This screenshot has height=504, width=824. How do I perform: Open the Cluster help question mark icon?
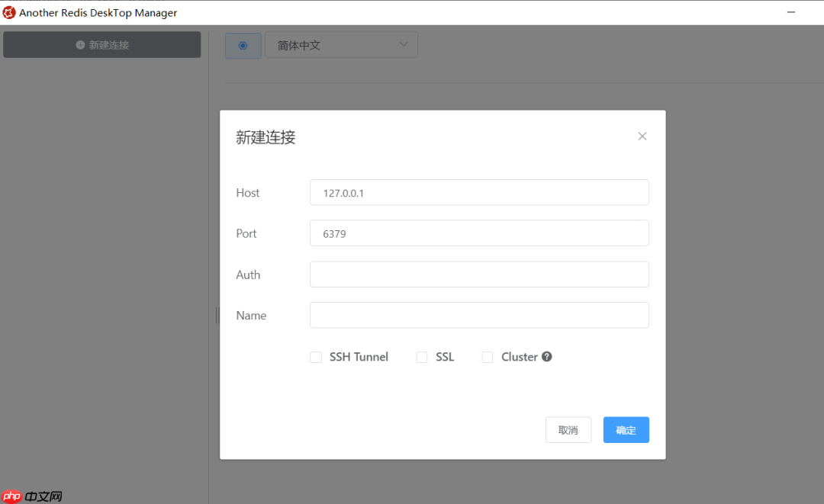coord(547,356)
